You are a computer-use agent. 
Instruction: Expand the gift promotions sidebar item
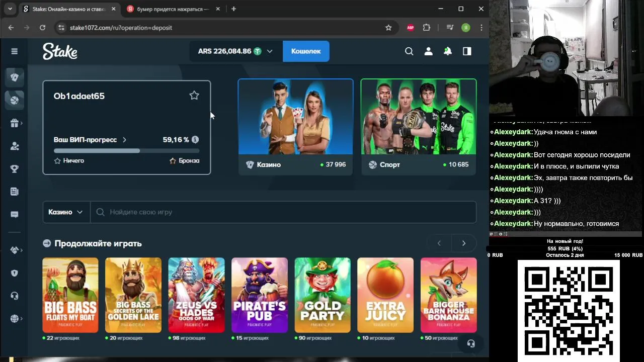coord(15,123)
